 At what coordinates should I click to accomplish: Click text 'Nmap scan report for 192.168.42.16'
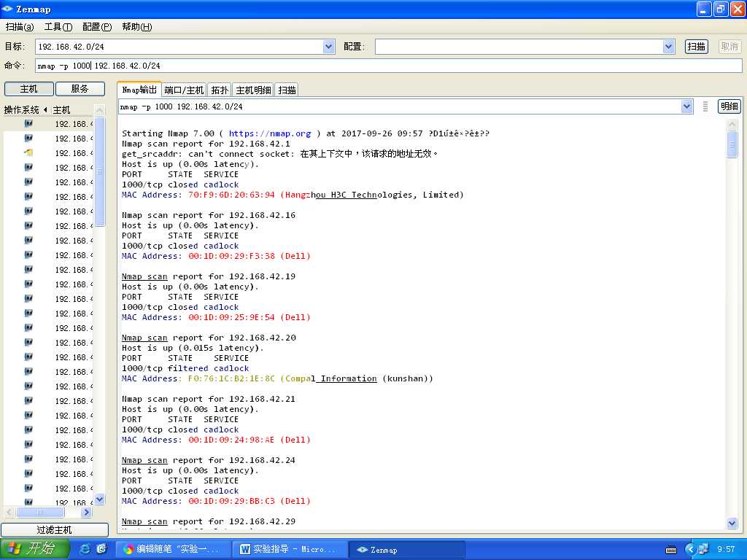tap(209, 215)
